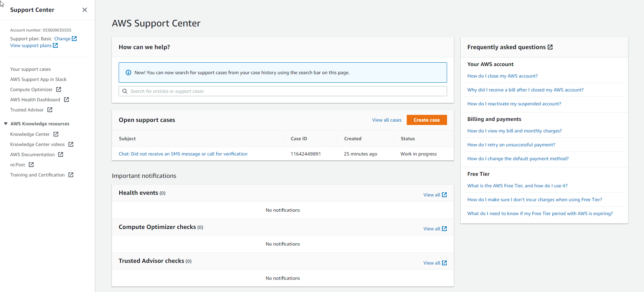Click the search field for articles or support cases
Viewport: 644px width, 292px height.
283,91
